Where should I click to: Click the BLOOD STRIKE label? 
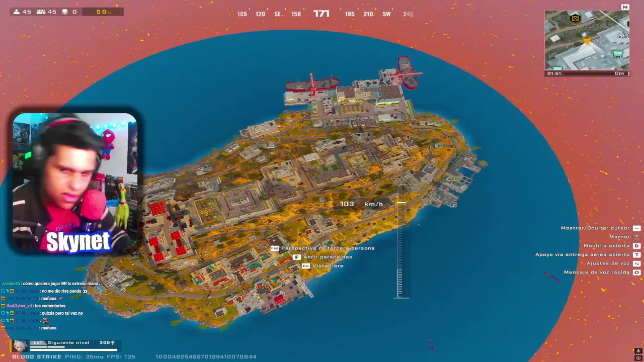37,356
